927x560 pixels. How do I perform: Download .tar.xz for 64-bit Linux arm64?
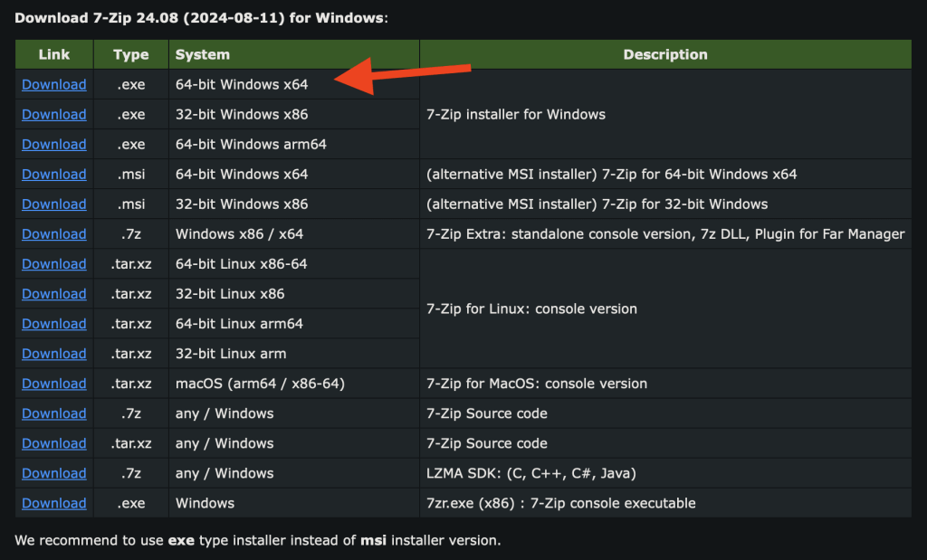(x=54, y=324)
